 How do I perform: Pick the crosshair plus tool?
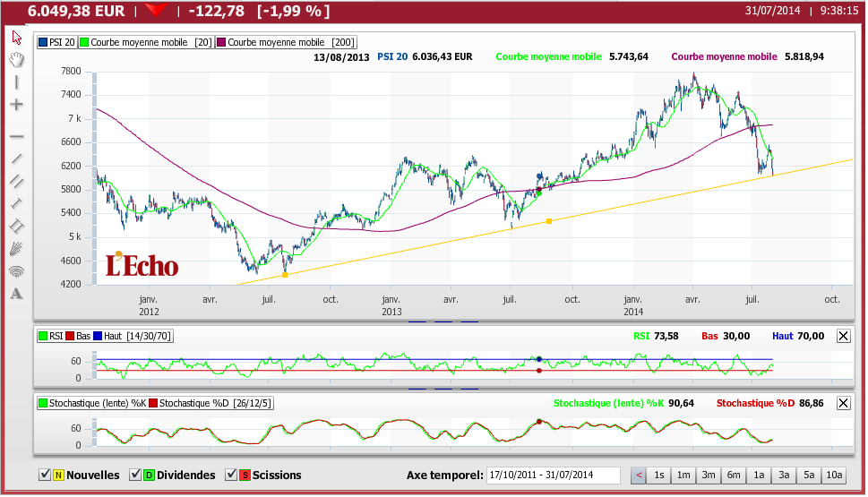click(x=16, y=105)
